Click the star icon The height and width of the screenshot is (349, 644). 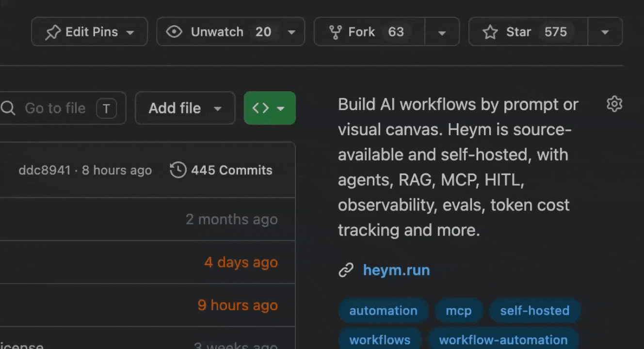pyautogui.click(x=490, y=32)
